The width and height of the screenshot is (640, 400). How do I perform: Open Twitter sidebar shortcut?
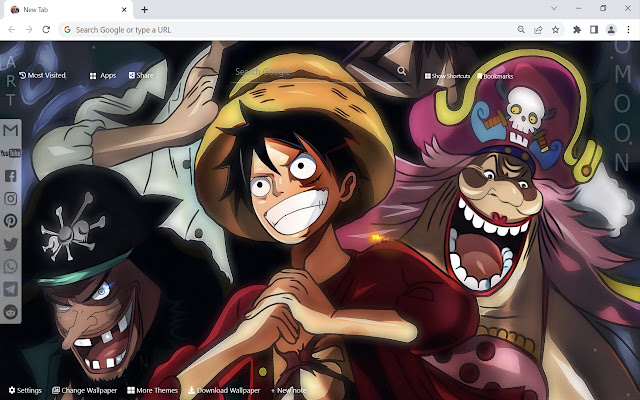(x=11, y=244)
